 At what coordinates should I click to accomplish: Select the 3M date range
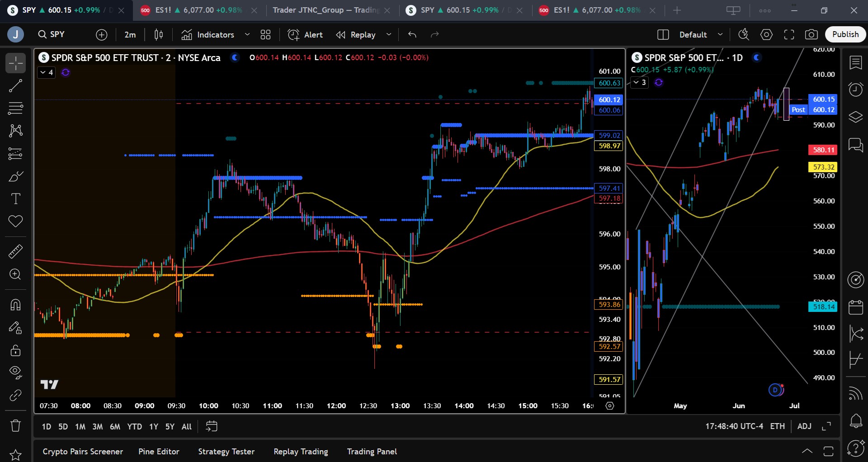click(98, 426)
